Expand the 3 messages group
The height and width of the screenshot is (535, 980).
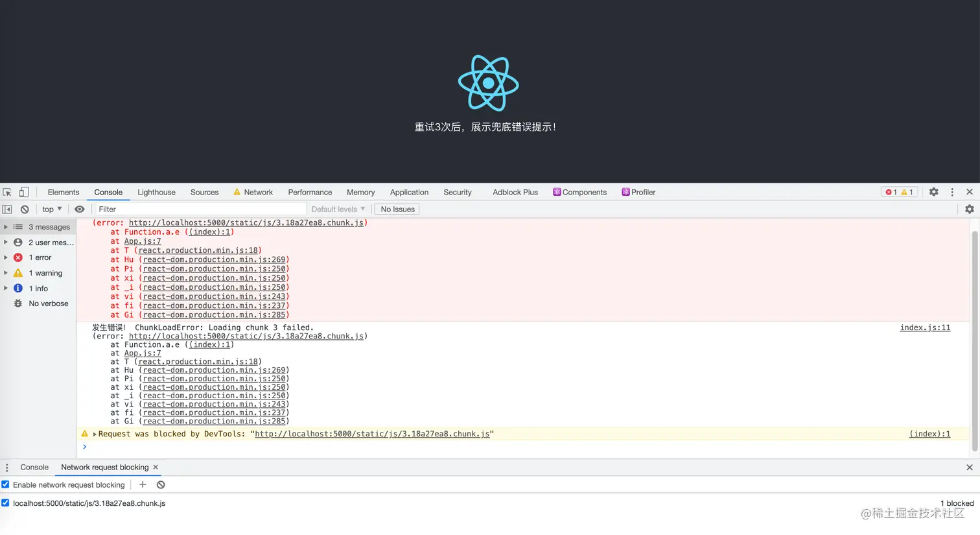6,227
